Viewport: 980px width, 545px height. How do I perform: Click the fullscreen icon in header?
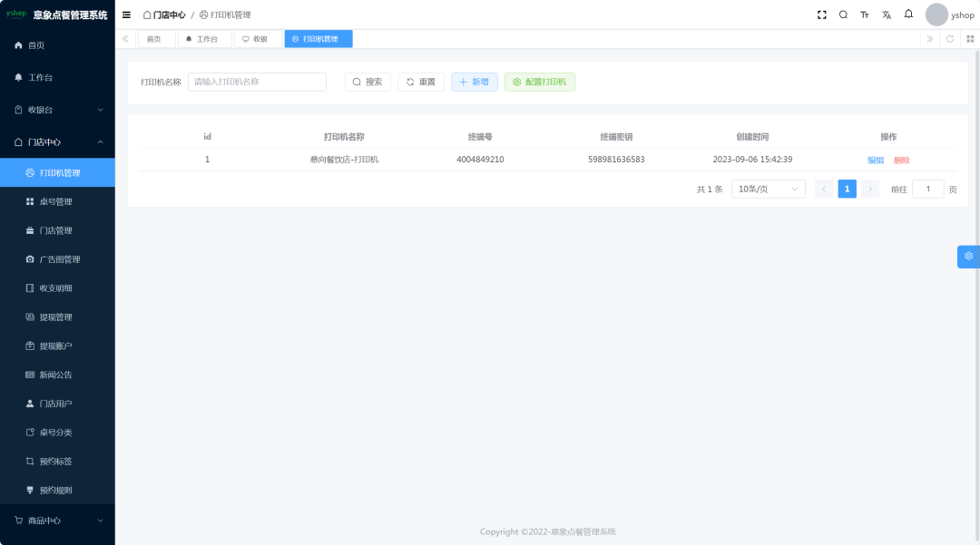[x=821, y=15]
